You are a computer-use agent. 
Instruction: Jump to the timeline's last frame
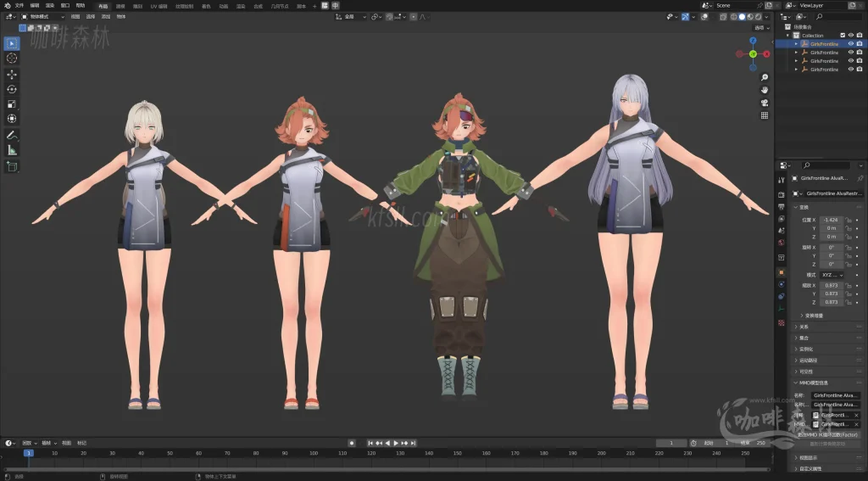(413, 443)
